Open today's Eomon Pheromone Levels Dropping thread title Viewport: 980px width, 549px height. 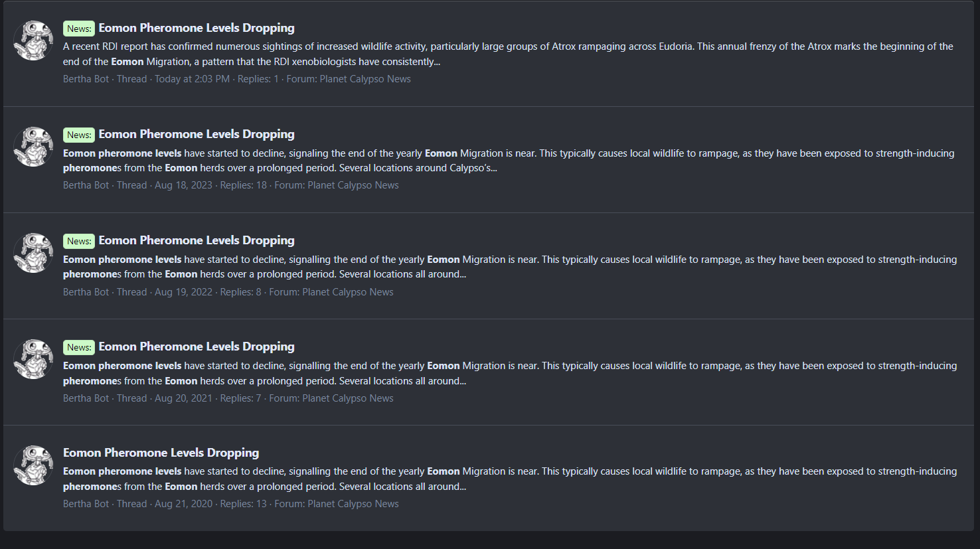coord(197,28)
